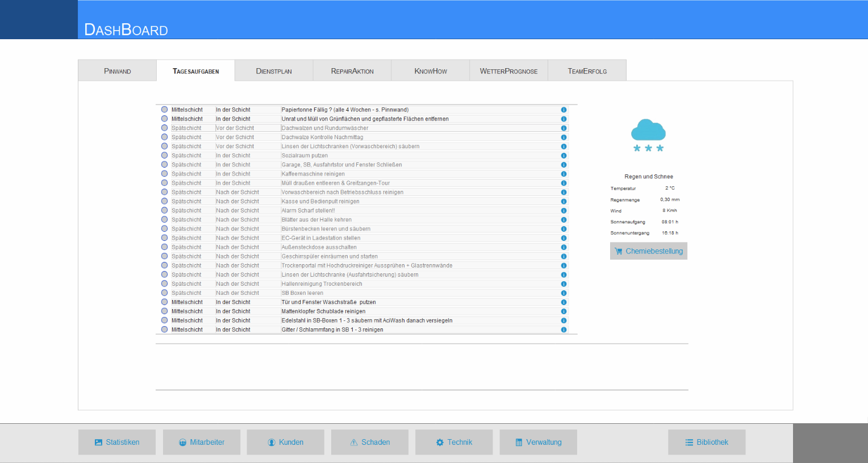
Task: View info for Mattenklopfer Schublade reinigen
Action: (x=564, y=311)
